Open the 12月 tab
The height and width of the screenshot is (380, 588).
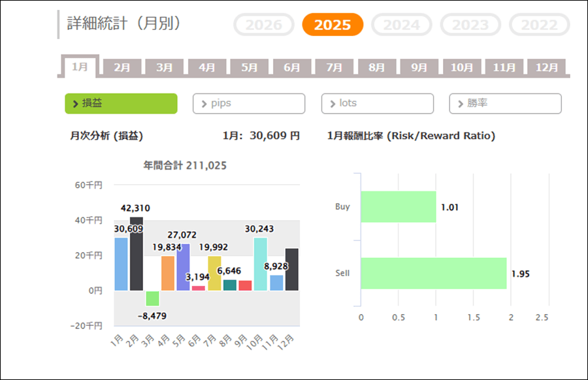pyautogui.click(x=546, y=67)
